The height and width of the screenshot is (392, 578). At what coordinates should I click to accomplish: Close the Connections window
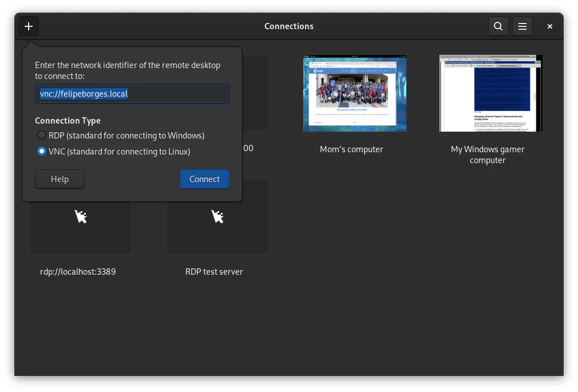pos(549,26)
